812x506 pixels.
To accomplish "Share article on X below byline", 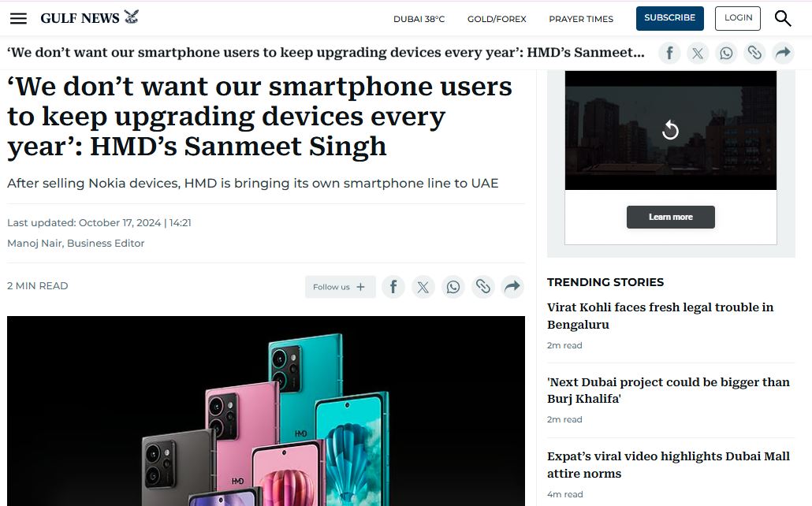I will click(423, 287).
